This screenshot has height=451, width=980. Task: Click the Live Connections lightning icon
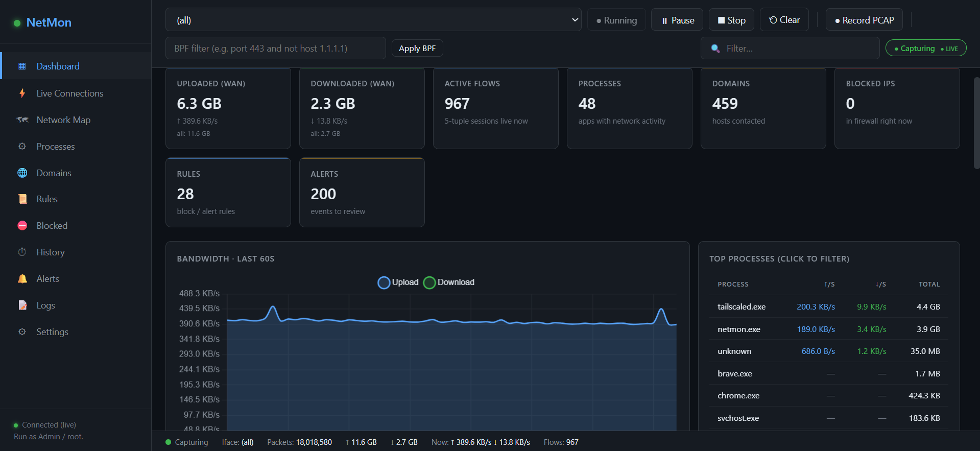22,93
